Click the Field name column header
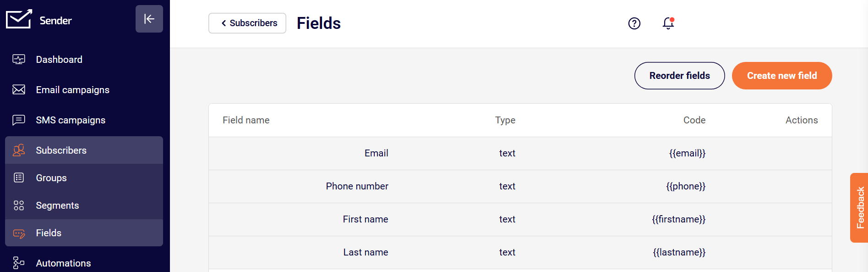Image resolution: width=868 pixels, height=272 pixels. pos(246,120)
